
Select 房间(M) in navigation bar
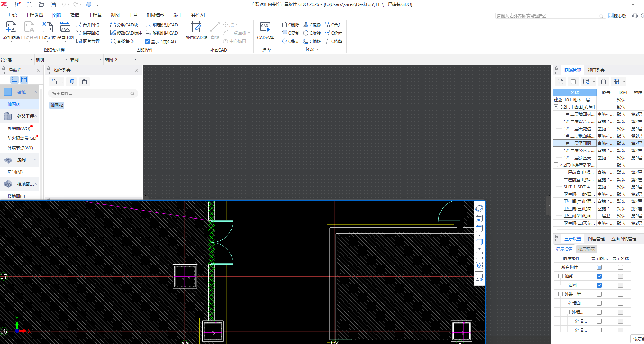click(x=15, y=172)
